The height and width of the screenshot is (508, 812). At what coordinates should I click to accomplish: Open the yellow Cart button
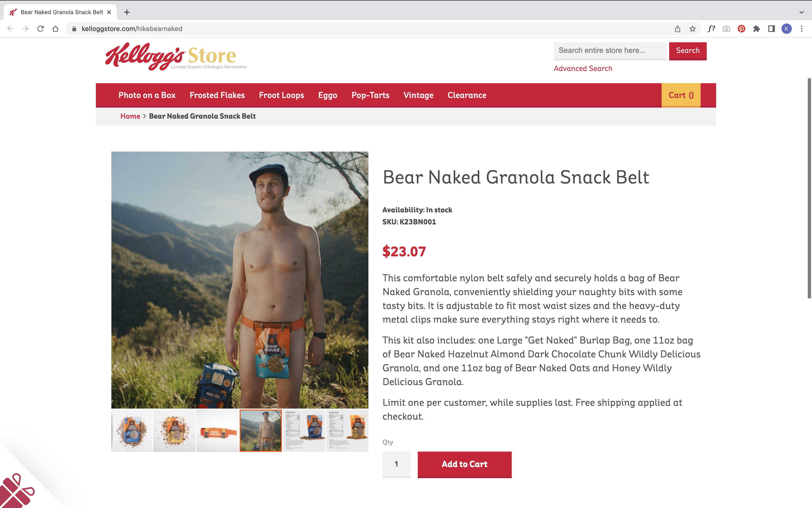(681, 95)
